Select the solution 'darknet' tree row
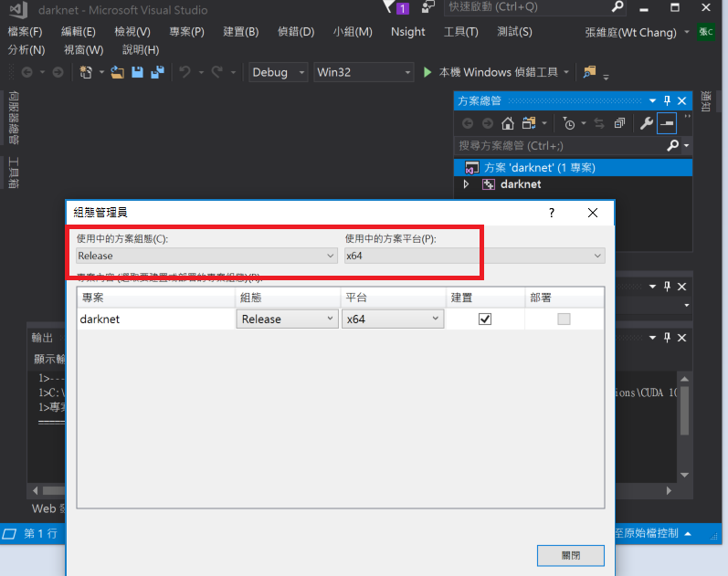This screenshot has height=576, width=728. tap(573, 168)
